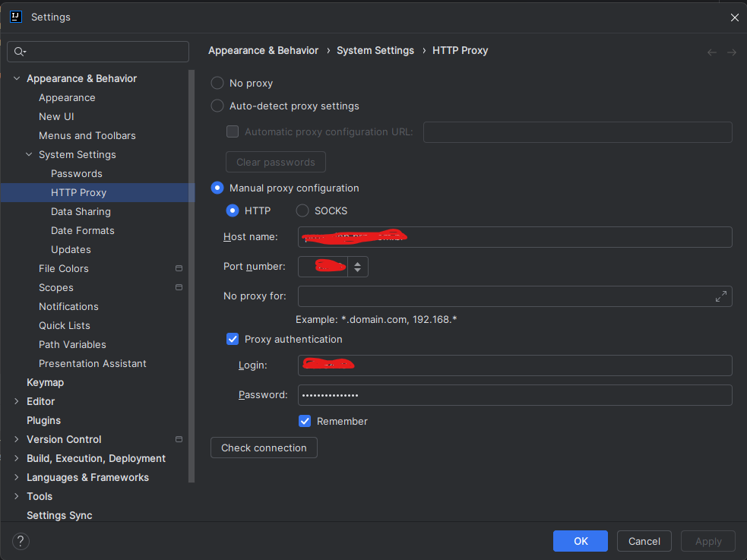The height and width of the screenshot is (560, 747).
Task: Click the project-level icon beside File Colors
Action: (x=179, y=268)
